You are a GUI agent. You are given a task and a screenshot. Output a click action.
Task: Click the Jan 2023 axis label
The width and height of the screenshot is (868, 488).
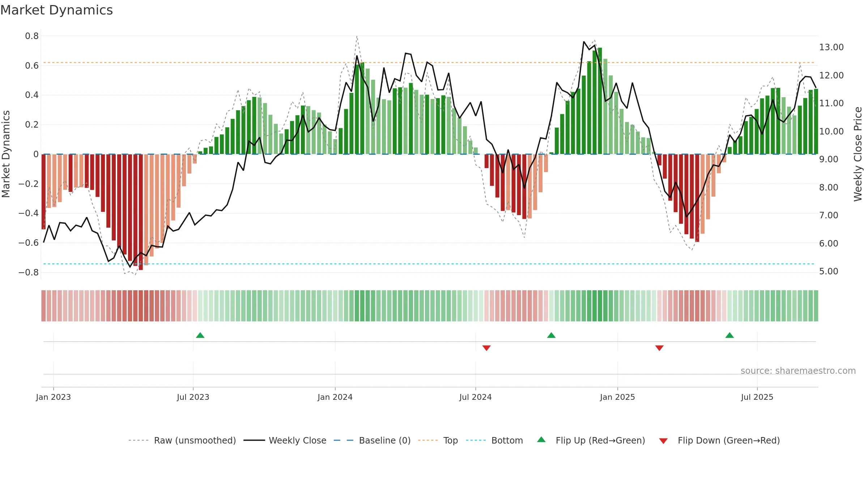click(x=54, y=397)
